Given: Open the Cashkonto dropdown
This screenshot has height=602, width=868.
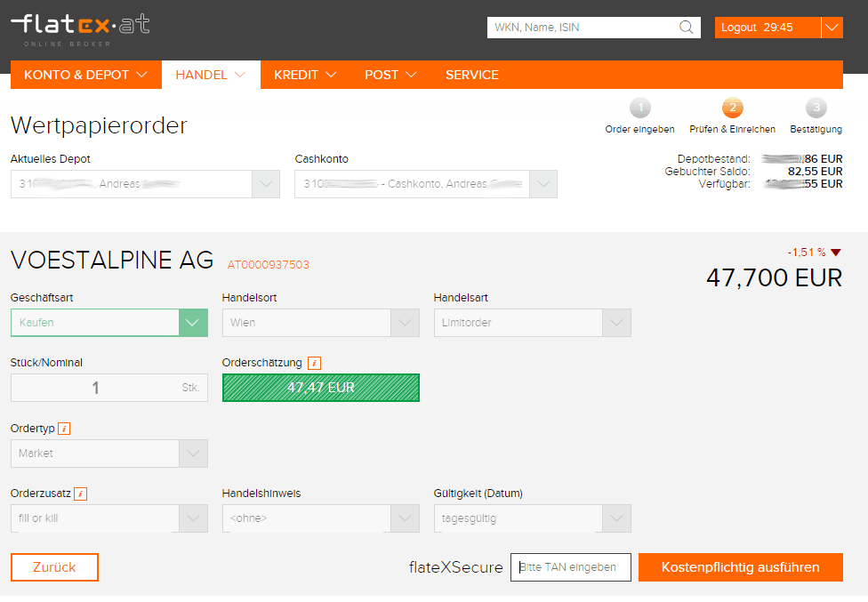Looking at the screenshot, I should click(x=426, y=184).
